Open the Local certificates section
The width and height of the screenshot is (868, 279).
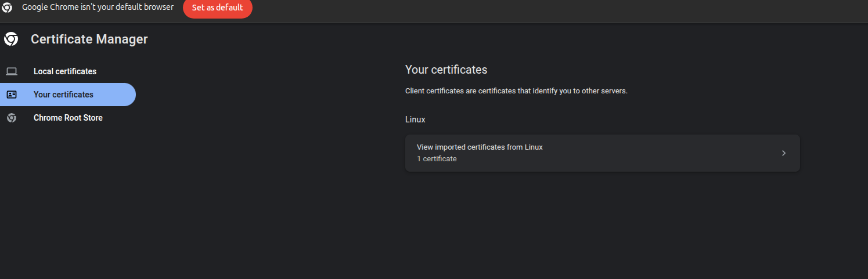click(x=65, y=71)
